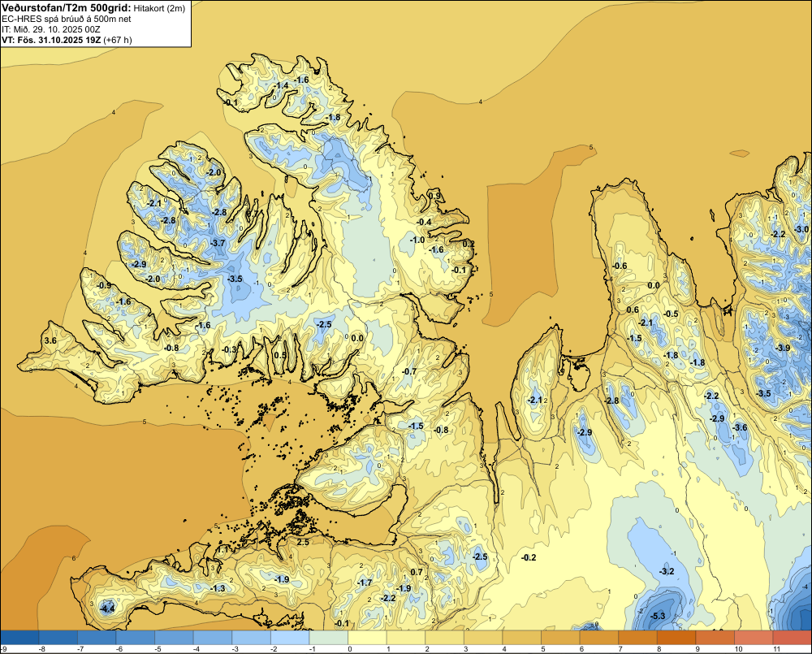Screen dimensions: 812x654
Task: Select the -0.2 temperature value
Action: (x=529, y=557)
